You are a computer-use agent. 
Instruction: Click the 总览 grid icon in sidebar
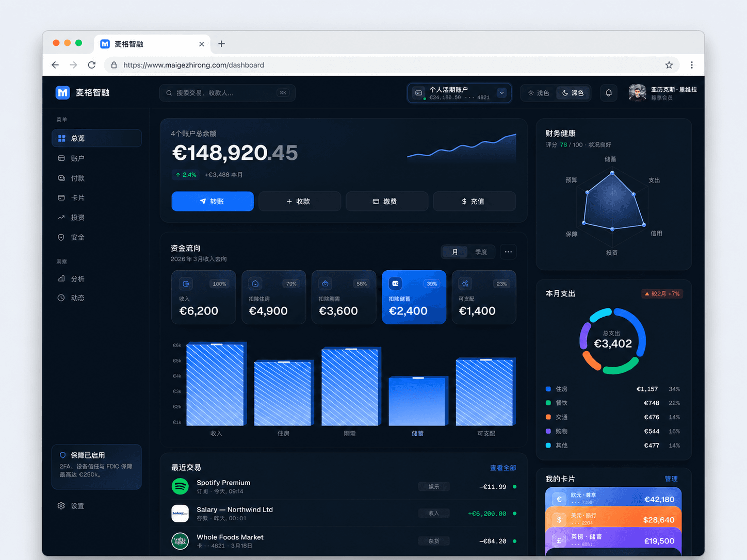tap(61, 138)
